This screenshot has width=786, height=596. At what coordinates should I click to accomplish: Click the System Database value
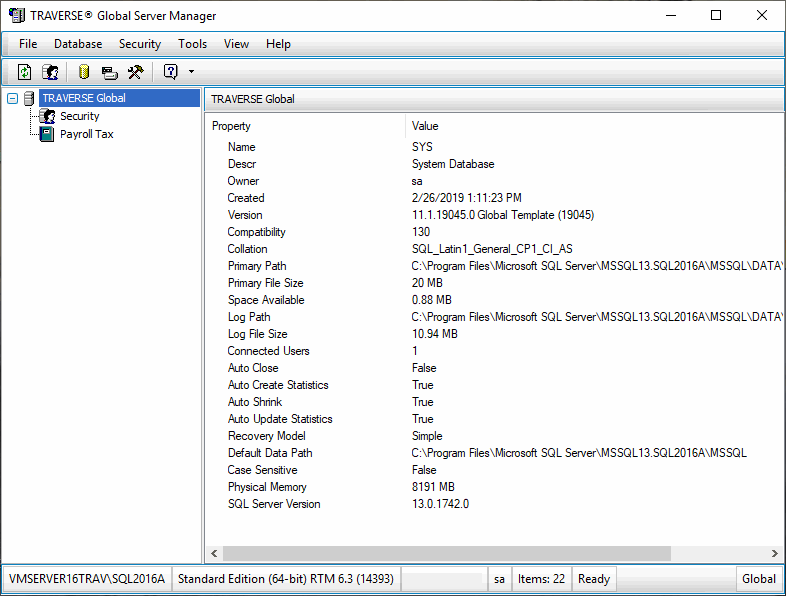pyautogui.click(x=453, y=164)
